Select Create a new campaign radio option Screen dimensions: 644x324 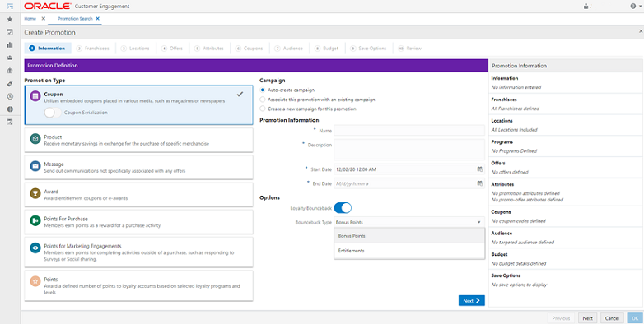tap(263, 109)
